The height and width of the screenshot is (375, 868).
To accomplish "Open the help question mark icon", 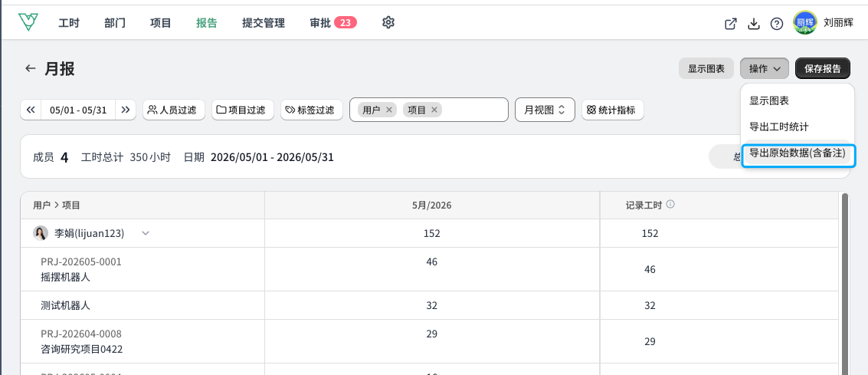I will [777, 24].
